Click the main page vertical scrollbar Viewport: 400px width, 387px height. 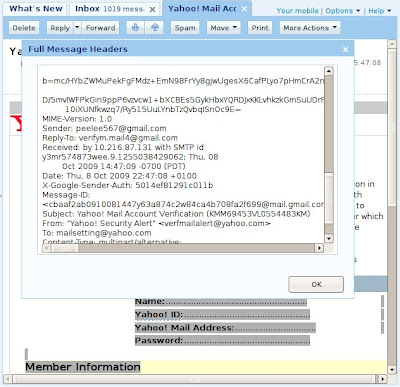392,127
